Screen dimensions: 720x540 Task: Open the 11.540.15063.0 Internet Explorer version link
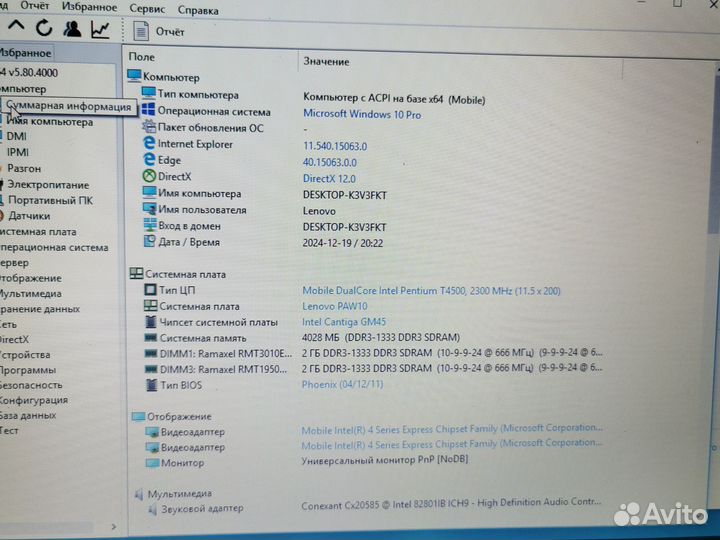(335, 146)
